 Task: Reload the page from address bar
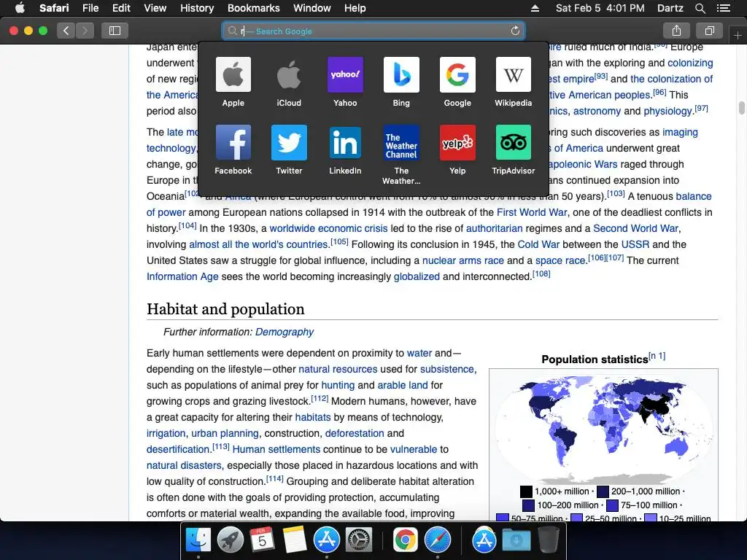click(x=515, y=31)
